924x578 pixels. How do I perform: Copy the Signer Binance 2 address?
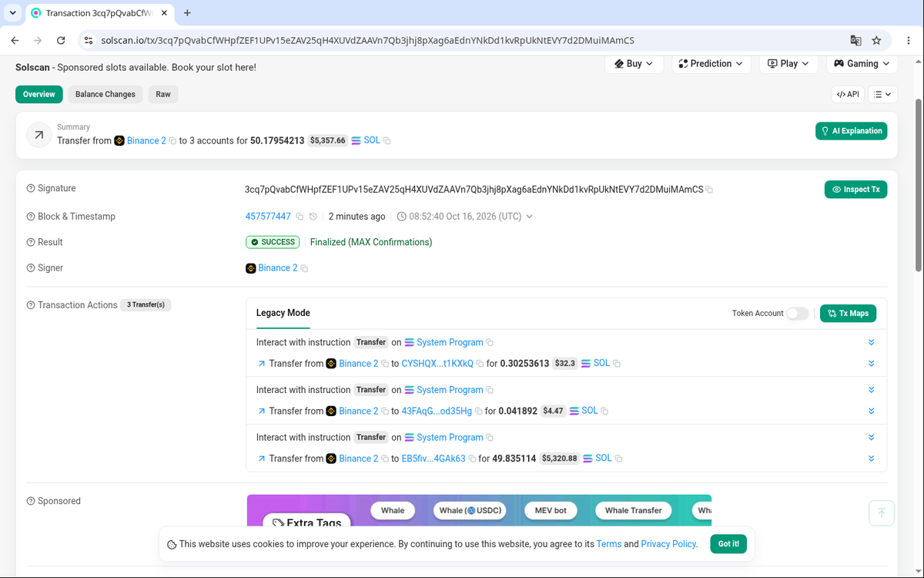[304, 268]
